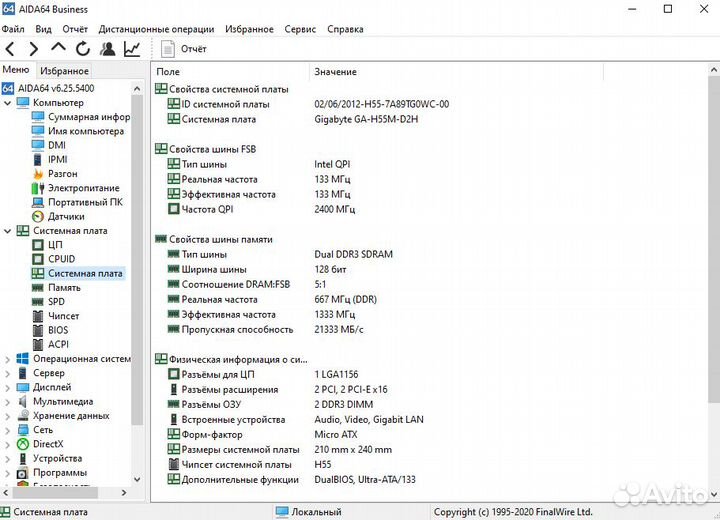Expand the Хранение данных node
The width and height of the screenshot is (720, 520).
(x=7, y=416)
